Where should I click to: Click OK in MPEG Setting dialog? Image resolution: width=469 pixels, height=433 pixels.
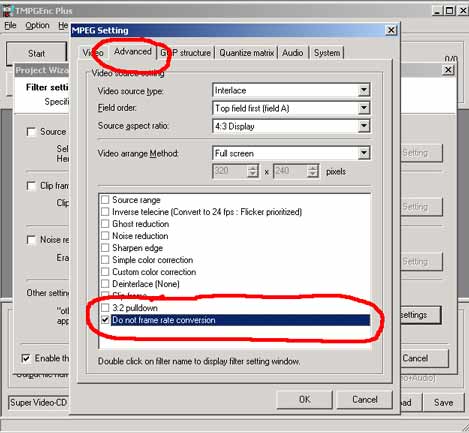(304, 399)
